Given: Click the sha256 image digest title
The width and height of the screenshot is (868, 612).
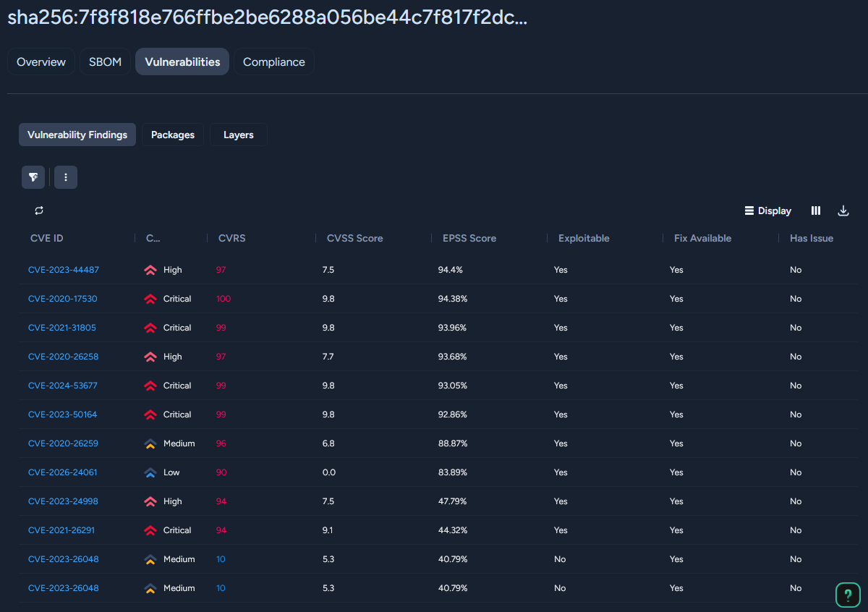Looking at the screenshot, I should (x=268, y=18).
